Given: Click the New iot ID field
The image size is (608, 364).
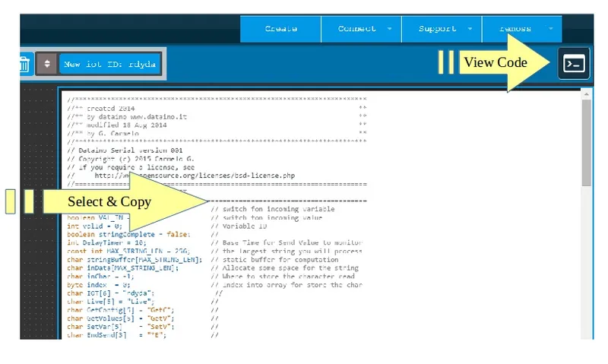Looking at the screenshot, I should pyautogui.click(x=111, y=65).
